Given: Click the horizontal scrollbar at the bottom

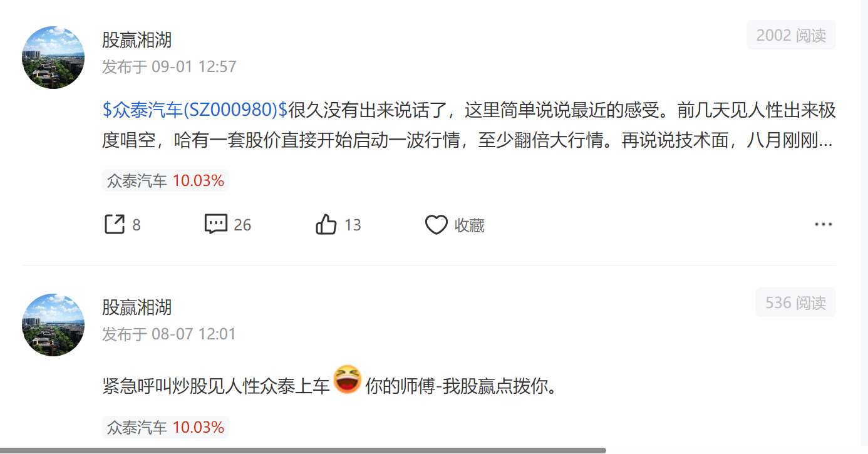Looking at the screenshot, I should [x=303, y=450].
